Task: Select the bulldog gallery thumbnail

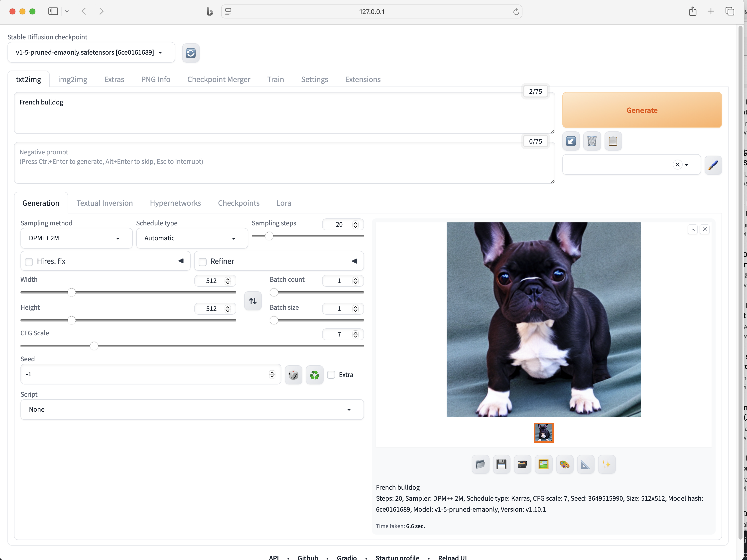Action: click(x=544, y=433)
